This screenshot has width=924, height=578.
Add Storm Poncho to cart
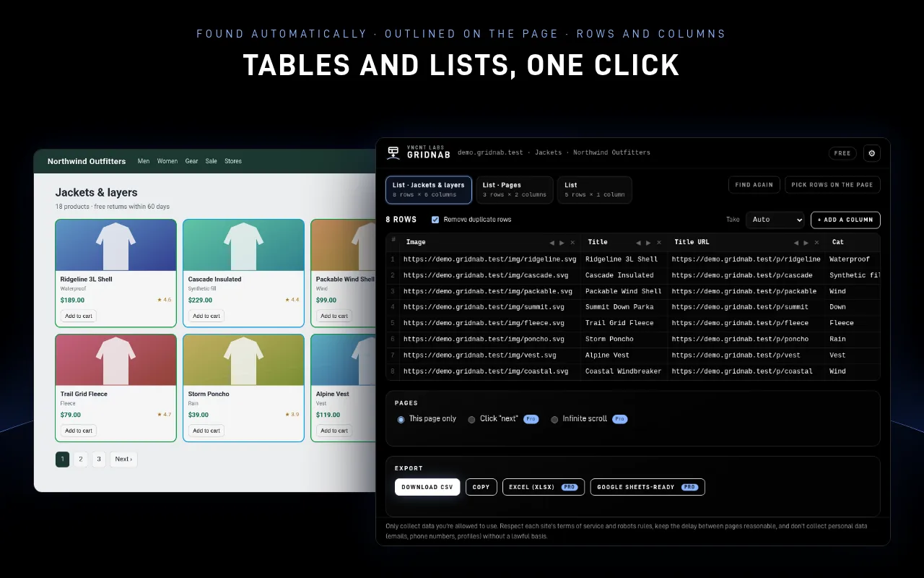coord(206,431)
